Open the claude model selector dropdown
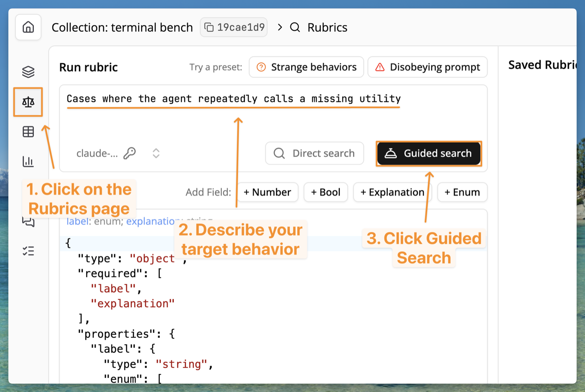The height and width of the screenshot is (392, 585). tap(156, 153)
